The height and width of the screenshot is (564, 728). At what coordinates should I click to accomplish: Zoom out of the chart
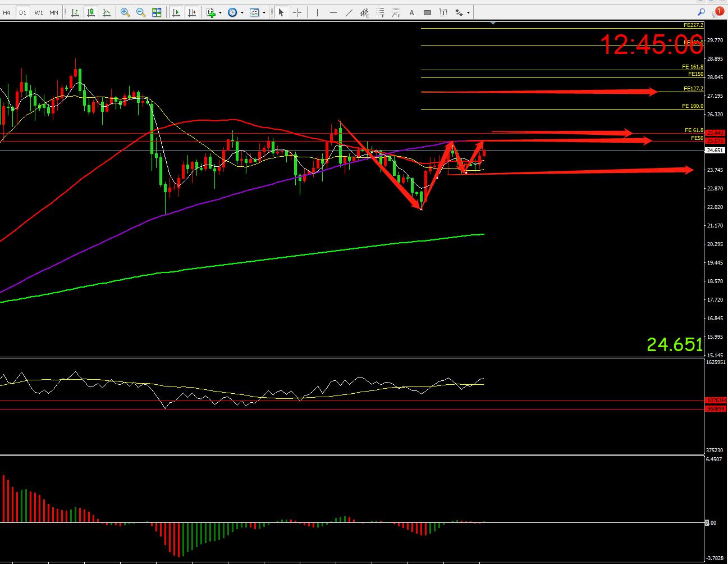141,12
